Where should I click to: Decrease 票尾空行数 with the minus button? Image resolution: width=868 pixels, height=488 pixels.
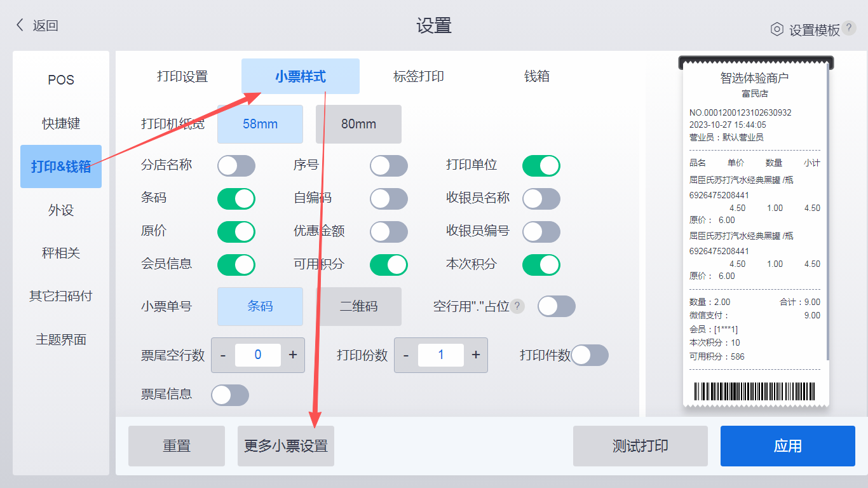click(223, 355)
